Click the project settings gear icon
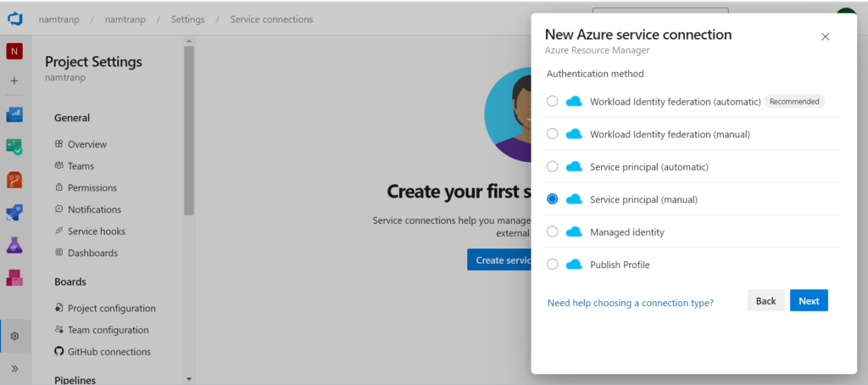Image resolution: width=868 pixels, height=385 pixels. [14, 336]
